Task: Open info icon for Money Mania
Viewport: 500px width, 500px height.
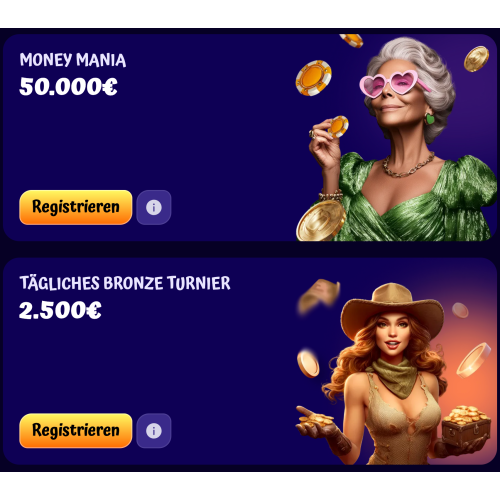Action: [x=154, y=207]
